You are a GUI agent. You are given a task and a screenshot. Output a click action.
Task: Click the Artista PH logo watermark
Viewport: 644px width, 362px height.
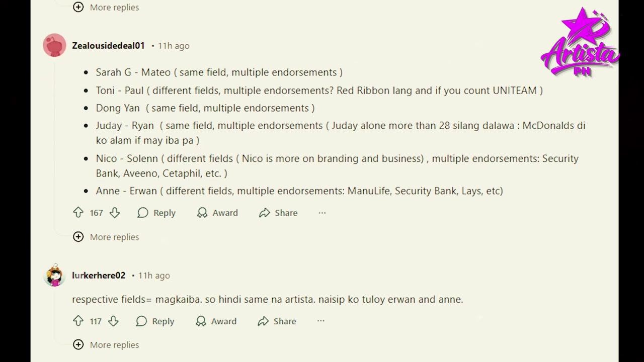click(580, 45)
